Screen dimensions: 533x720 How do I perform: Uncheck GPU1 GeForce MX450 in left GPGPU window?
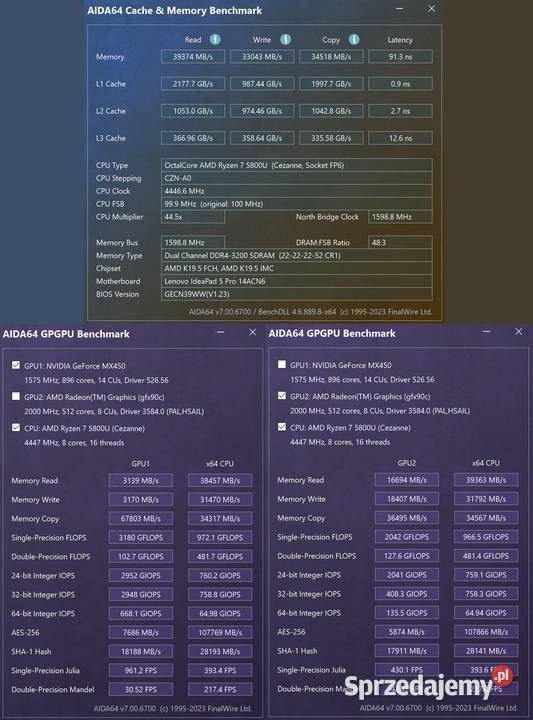tap(16, 365)
